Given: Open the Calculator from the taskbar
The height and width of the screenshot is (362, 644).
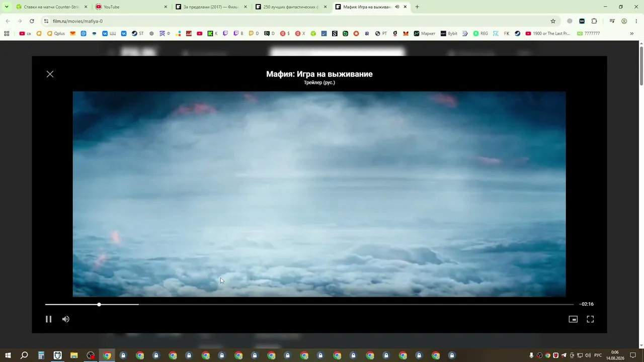Looking at the screenshot, I should pyautogui.click(x=41, y=355).
